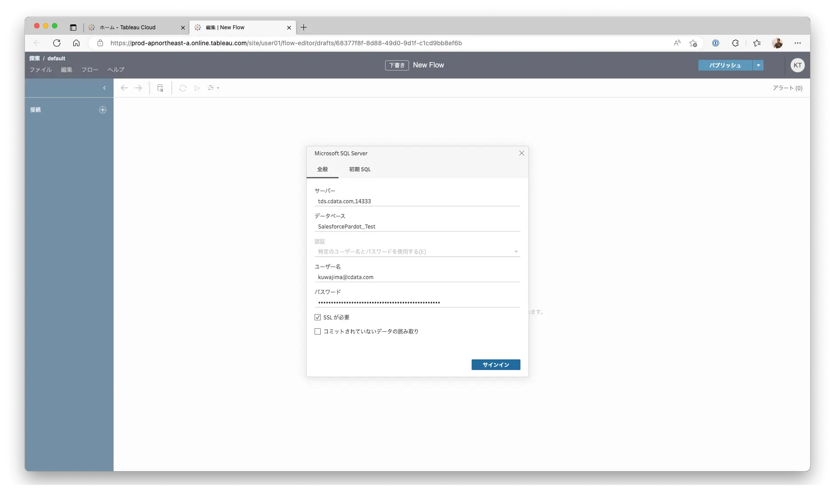Refresh the flow data sources
The image size is (835, 504).
182,88
